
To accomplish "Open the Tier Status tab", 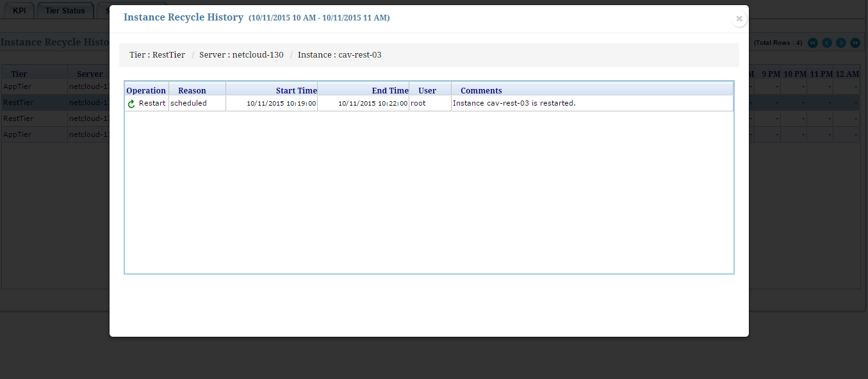I will click(65, 11).
